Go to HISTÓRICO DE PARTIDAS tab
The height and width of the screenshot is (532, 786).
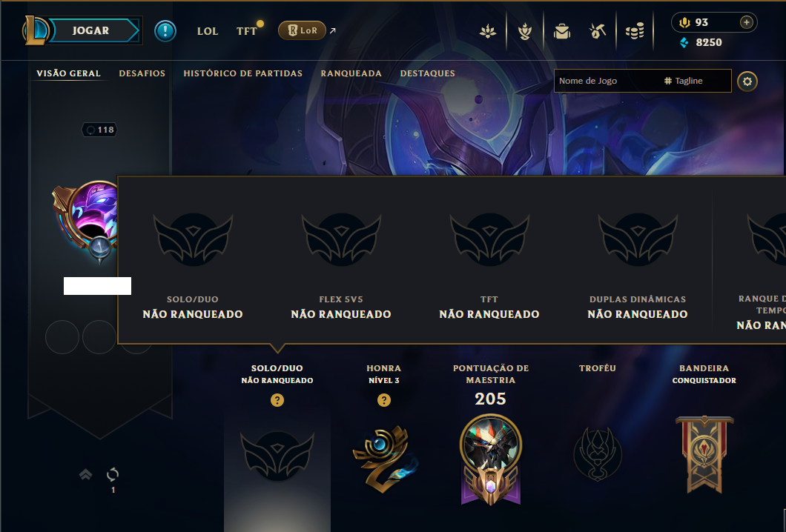242,73
